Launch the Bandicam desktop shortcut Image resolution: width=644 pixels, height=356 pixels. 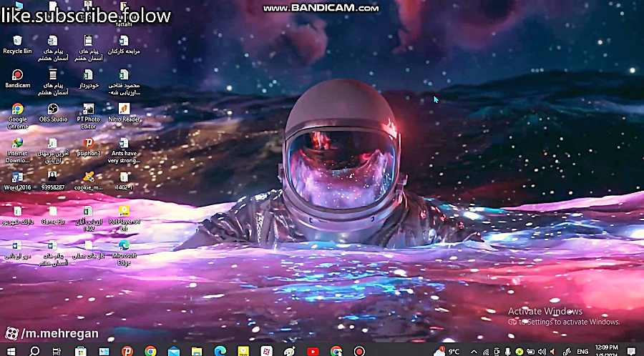point(17,79)
